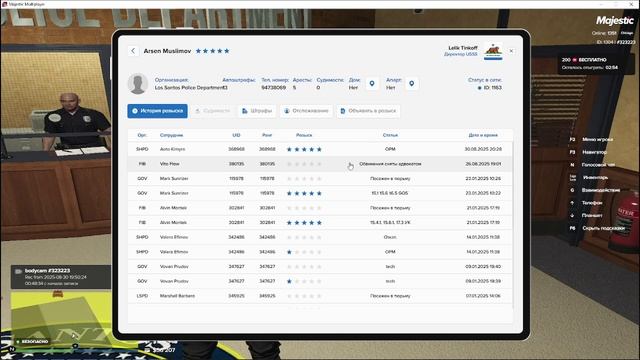
Task: Click the bodycam #323223 recording widget
Action: [60, 277]
